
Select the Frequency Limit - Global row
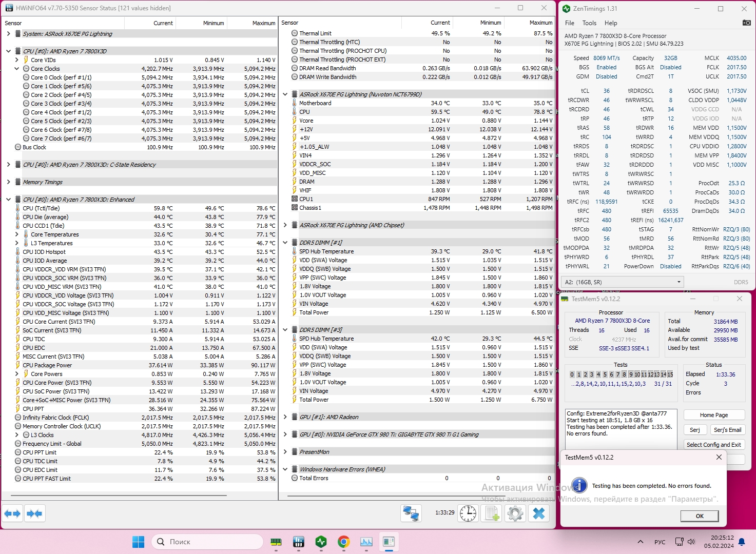140,444
